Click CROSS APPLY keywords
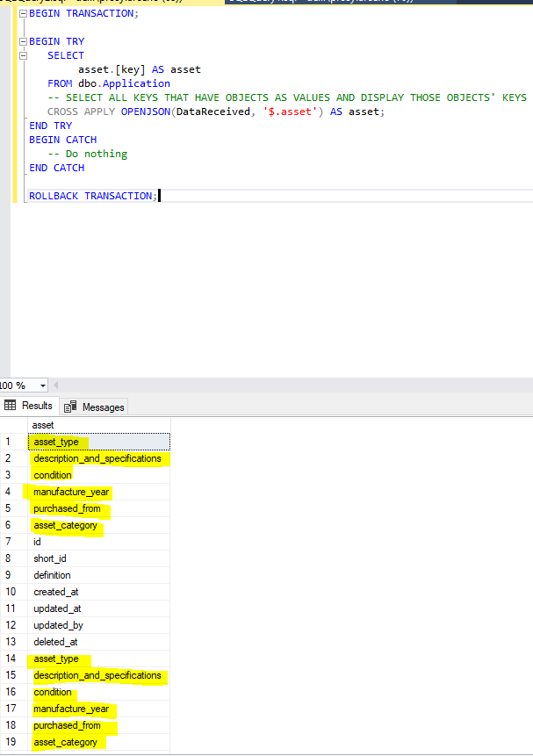533x756 pixels. pyautogui.click(x=81, y=112)
